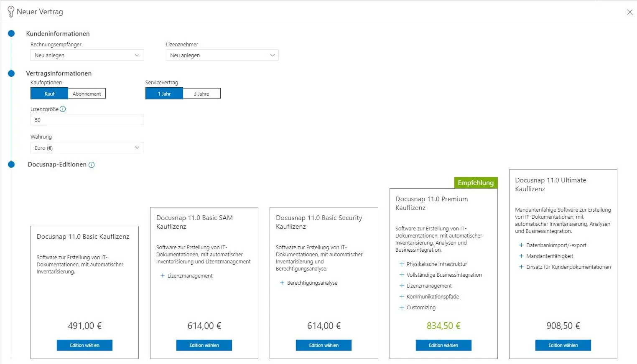Open the Währung Euro dropdown
Image resolution: width=637 pixels, height=364 pixels.
pos(87,148)
